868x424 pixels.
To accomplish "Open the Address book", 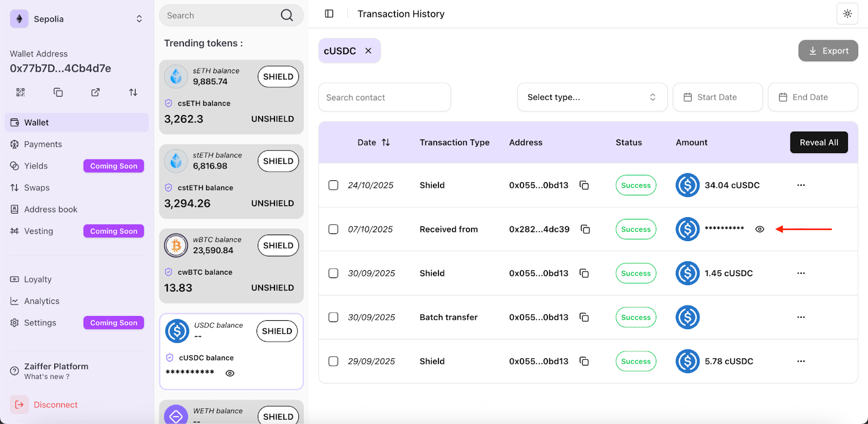I will 76,210.
